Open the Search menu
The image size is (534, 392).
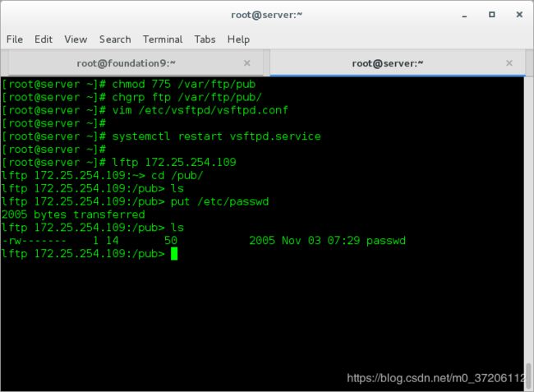click(115, 39)
